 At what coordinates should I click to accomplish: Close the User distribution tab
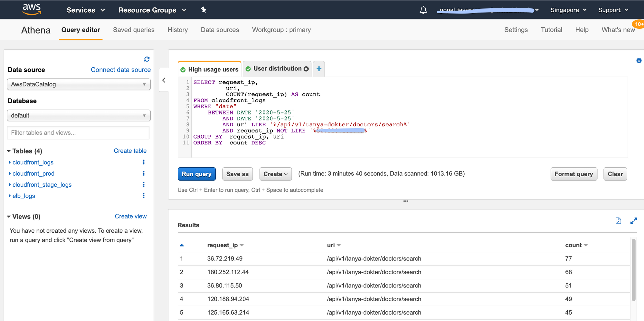pyautogui.click(x=306, y=69)
